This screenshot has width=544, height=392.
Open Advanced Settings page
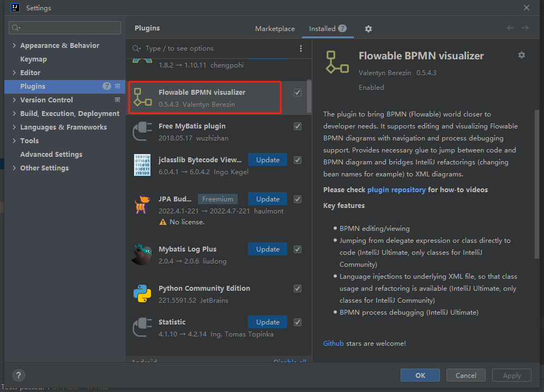(x=51, y=154)
